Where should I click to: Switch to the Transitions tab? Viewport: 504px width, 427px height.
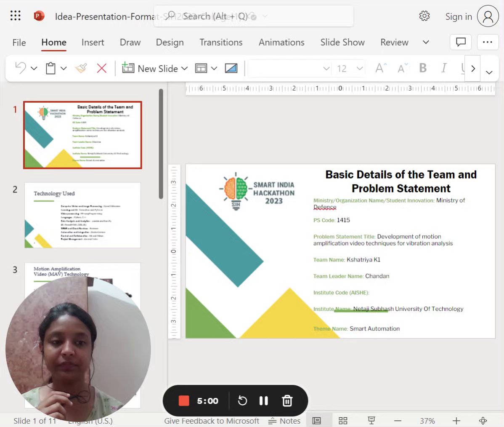point(221,42)
